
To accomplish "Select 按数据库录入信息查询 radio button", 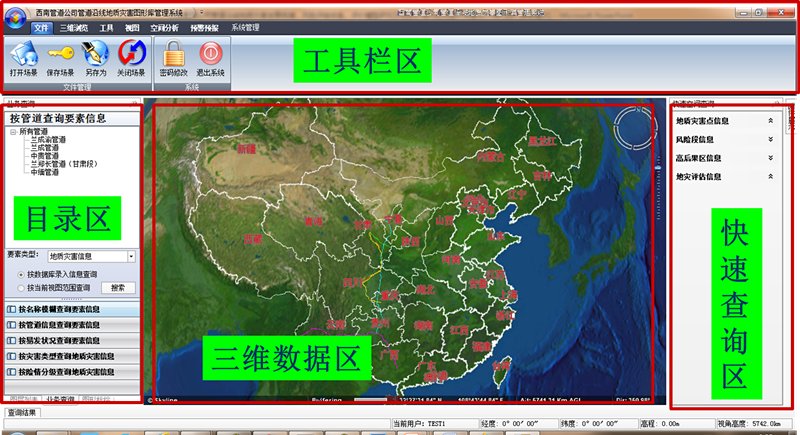I will (x=22, y=273).
